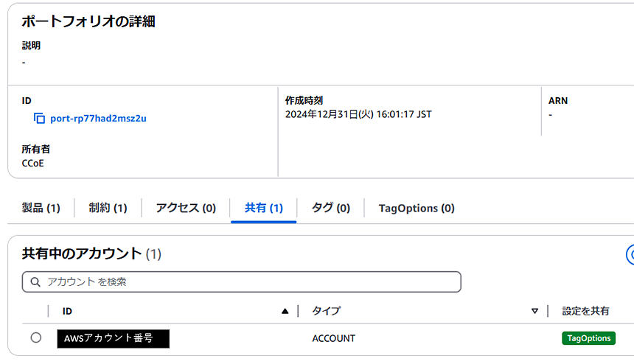
Task: Select the AWS account row radio button
Action: pos(36,337)
